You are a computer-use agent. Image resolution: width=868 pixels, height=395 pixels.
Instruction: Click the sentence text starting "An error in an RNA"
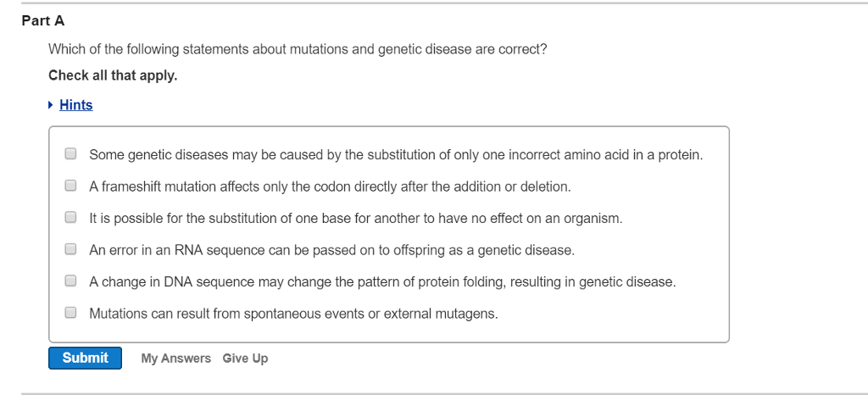tap(331, 251)
